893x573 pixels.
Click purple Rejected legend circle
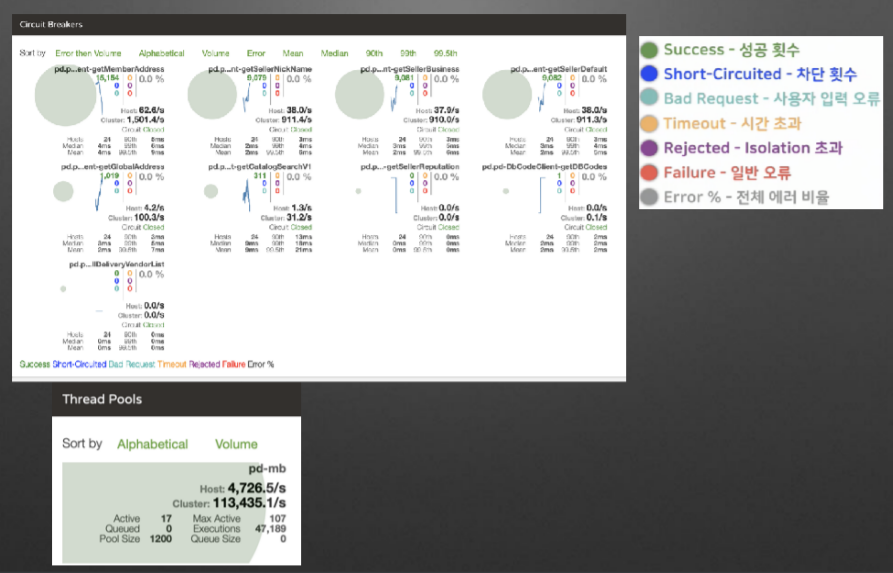(649, 148)
